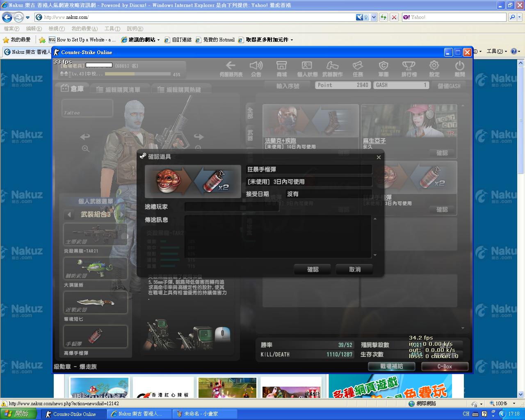Open the server list (伺服器列表) icon
The width and height of the screenshot is (525, 420).
pos(231,69)
